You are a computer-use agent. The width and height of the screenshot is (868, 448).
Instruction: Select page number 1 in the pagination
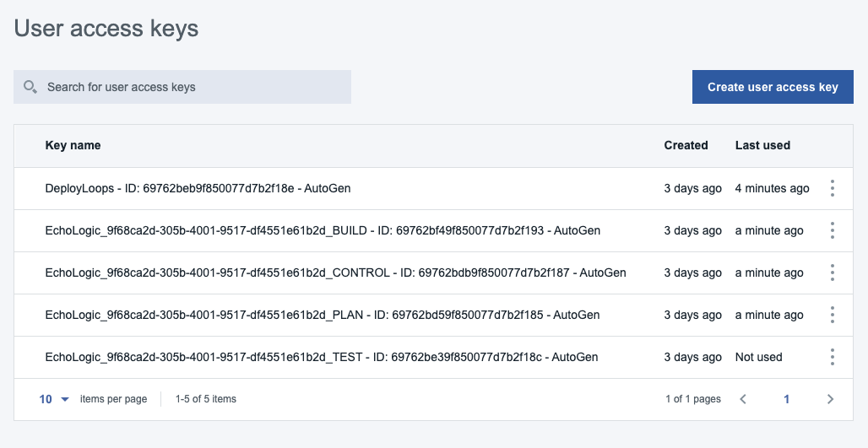786,399
